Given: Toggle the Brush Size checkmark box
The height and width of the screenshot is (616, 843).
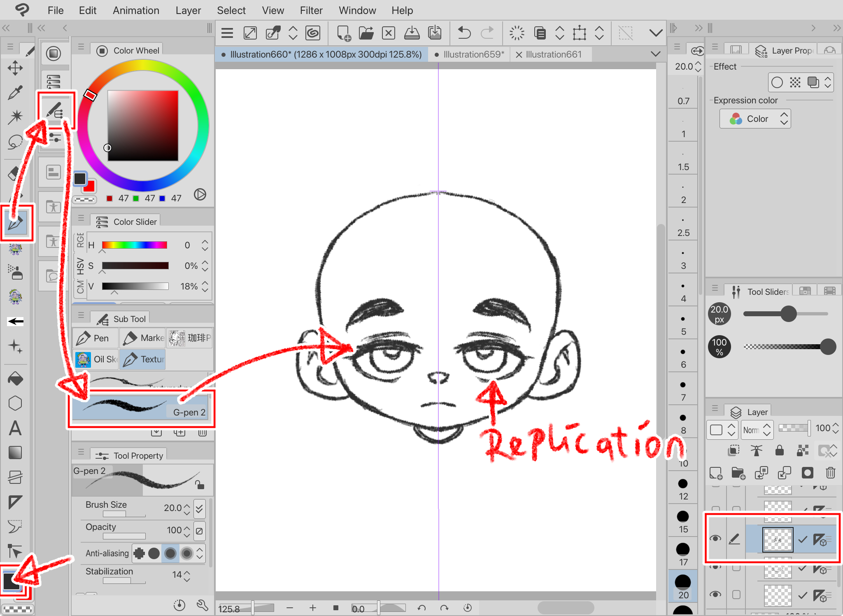Looking at the screenshot, I should click(199, 508).
